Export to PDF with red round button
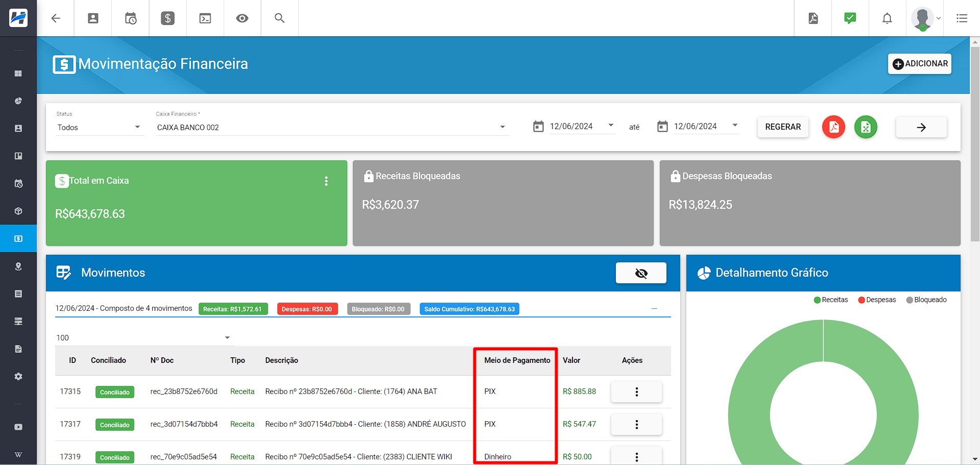The image size is (980, 465). click(x=833, y=127)
